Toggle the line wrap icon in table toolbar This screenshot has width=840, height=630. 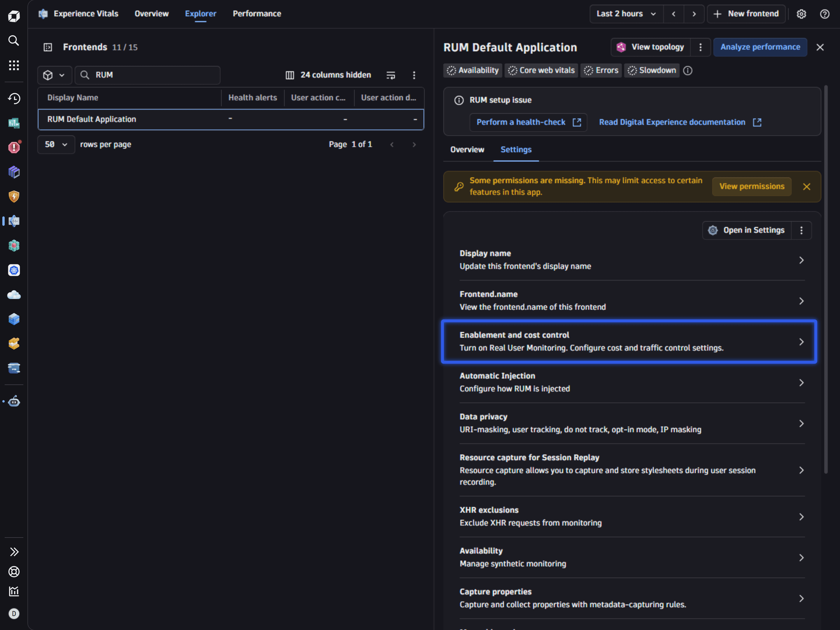coord(390,75)
